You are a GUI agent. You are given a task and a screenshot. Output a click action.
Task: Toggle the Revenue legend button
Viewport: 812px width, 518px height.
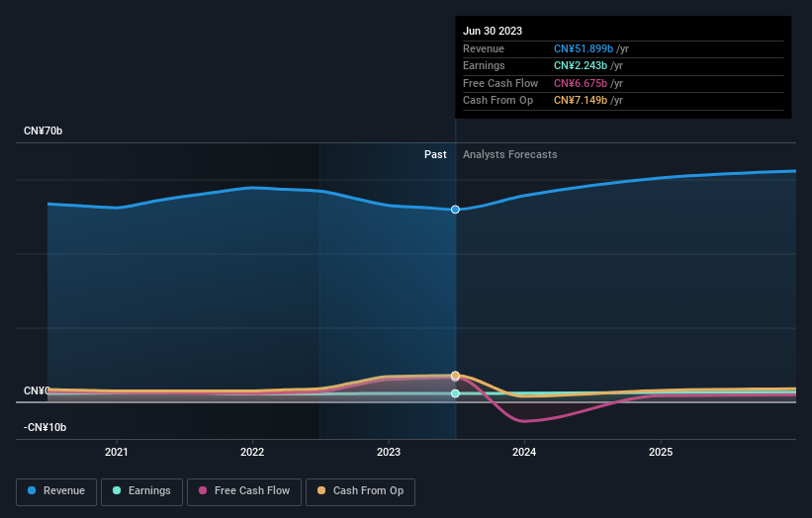coord(56,491)
